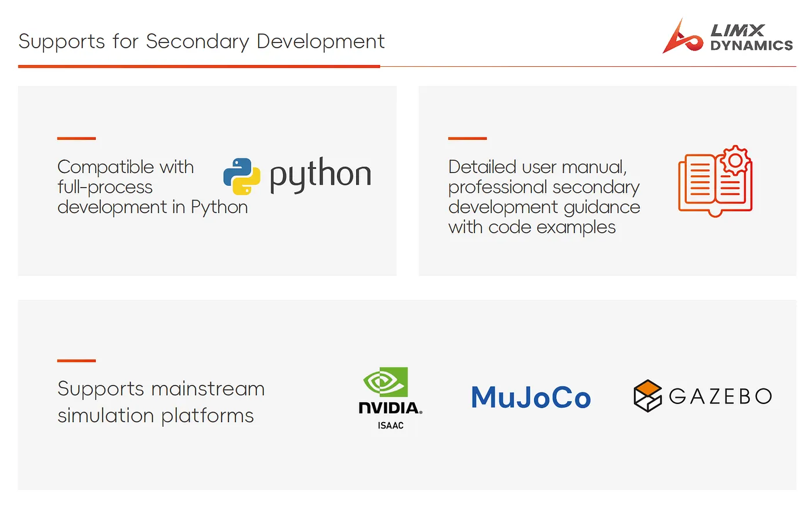Click the LimX Dynamics logo

[x=728, y=37]
